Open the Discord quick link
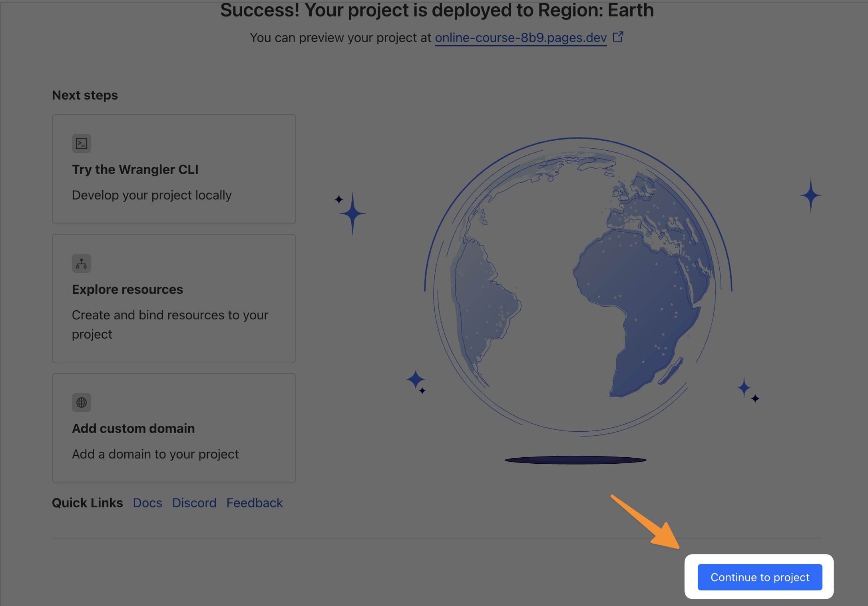Viewport: 868px width, 606px height. tap(194, 503)
